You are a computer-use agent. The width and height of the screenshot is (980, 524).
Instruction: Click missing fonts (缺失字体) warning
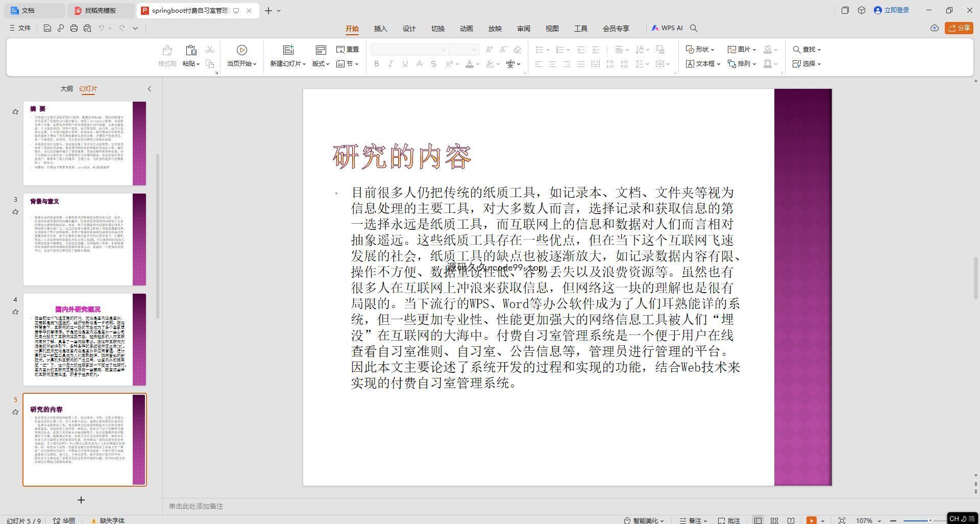(x=108, y=520)
